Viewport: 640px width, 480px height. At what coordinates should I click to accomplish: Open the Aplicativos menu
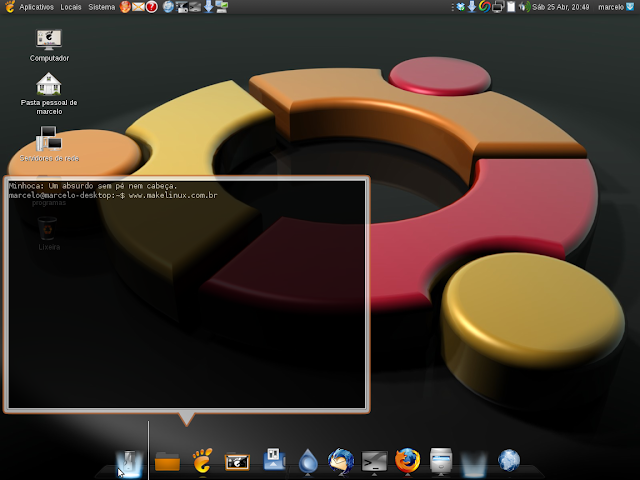click(36, 7)
